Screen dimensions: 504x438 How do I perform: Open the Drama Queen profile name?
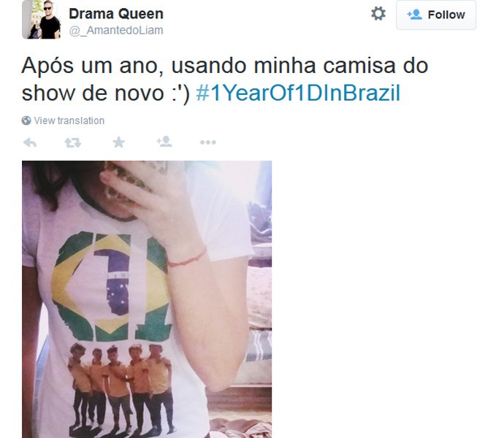click(x=116, y=14)
